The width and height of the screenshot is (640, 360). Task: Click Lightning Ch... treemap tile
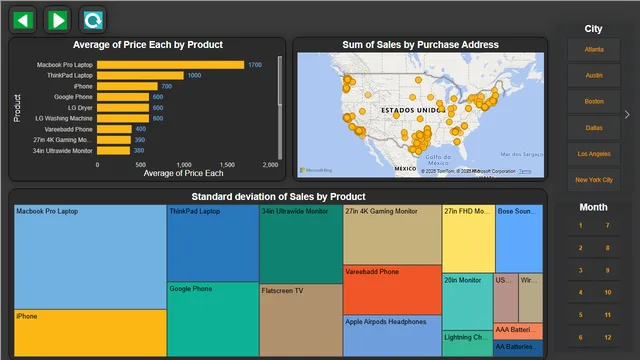[x=468, y=344]
